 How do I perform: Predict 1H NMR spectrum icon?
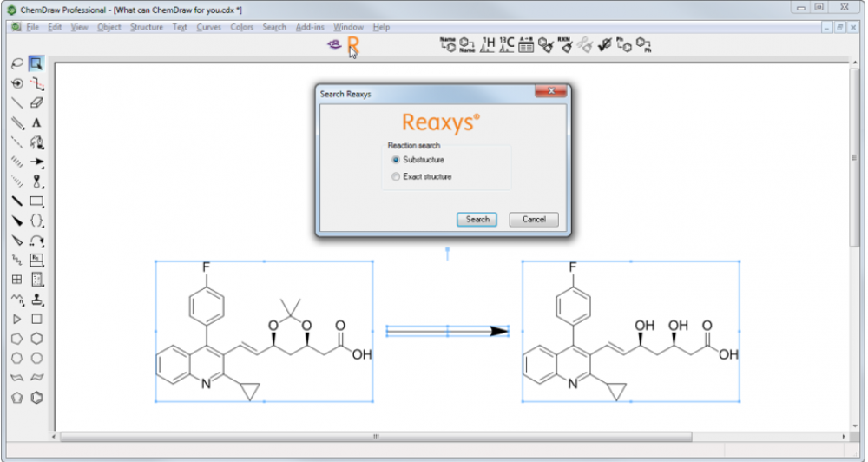pyautogui.click(x=488, y=44)
